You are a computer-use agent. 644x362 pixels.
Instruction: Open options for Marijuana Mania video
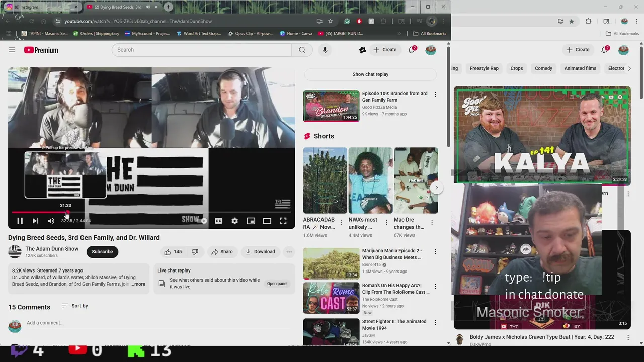(435, 252)
